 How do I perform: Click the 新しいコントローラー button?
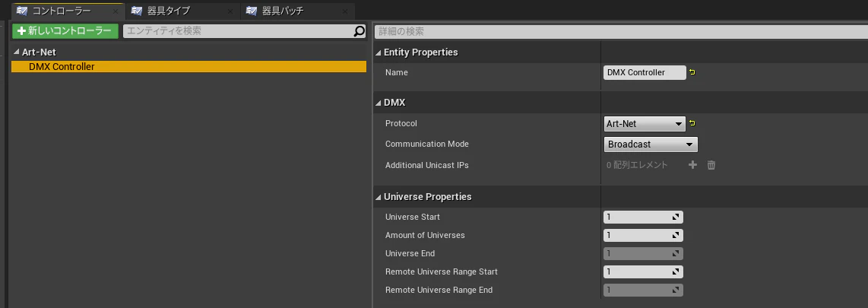[x=65, y=31]
